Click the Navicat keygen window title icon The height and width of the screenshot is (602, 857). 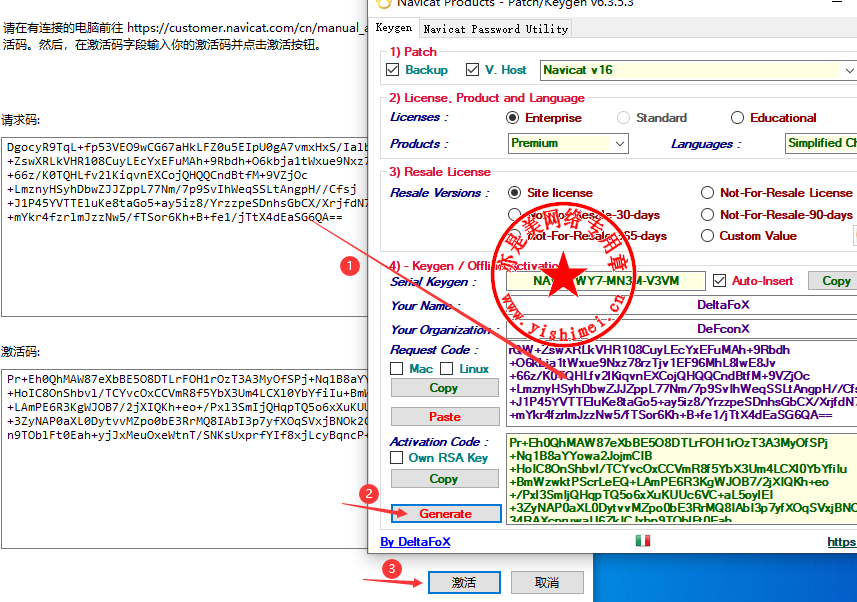[384, 3]
